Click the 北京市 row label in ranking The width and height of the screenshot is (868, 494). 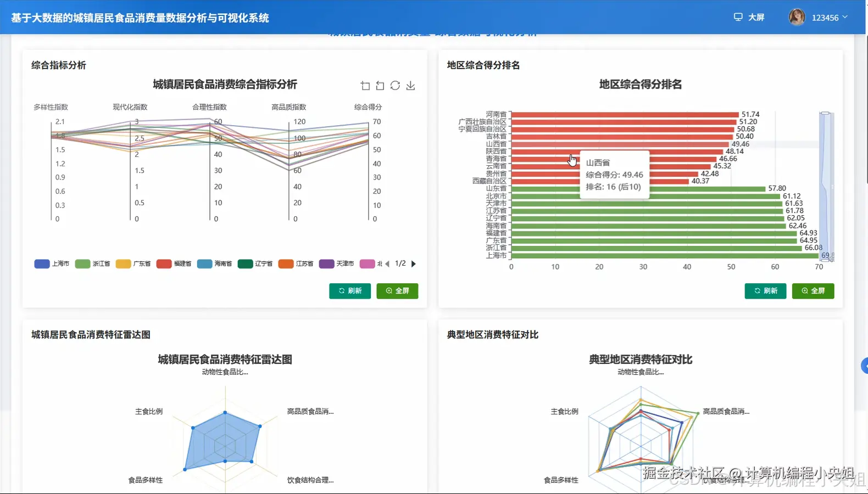[x=496, y=196]
